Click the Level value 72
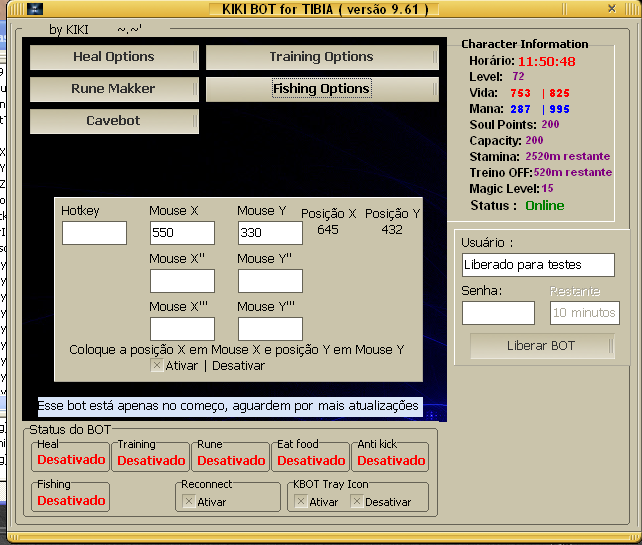 tap(518, 77)
